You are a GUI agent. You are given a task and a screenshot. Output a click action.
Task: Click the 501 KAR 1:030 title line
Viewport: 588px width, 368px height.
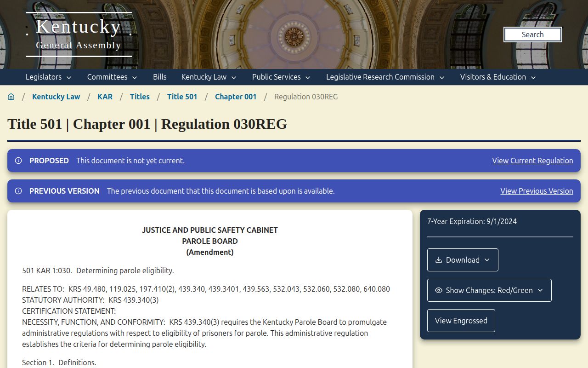pyautogui.click(x=98, y=270)
